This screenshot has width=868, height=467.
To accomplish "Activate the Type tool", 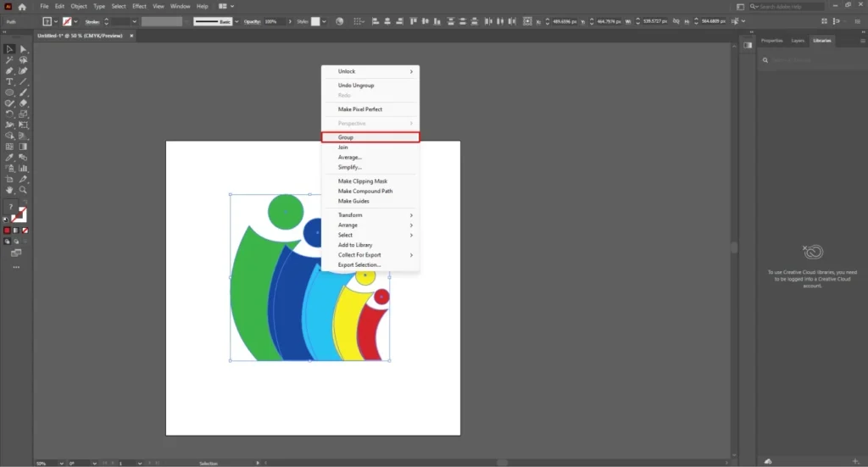I will tap(9, 82).
